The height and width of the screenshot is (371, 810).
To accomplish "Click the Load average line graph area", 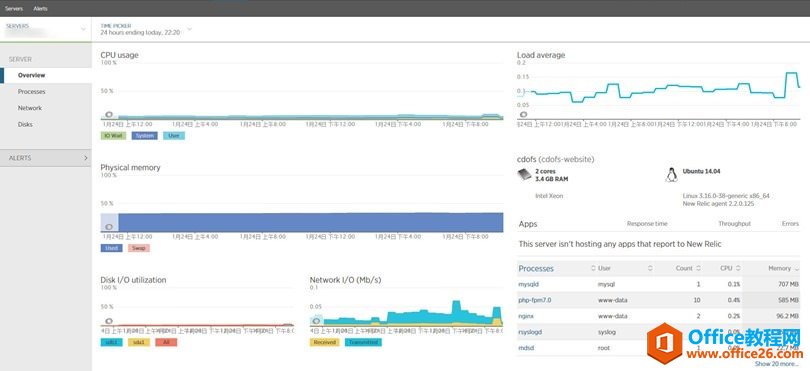I will [x=658, y=90].
